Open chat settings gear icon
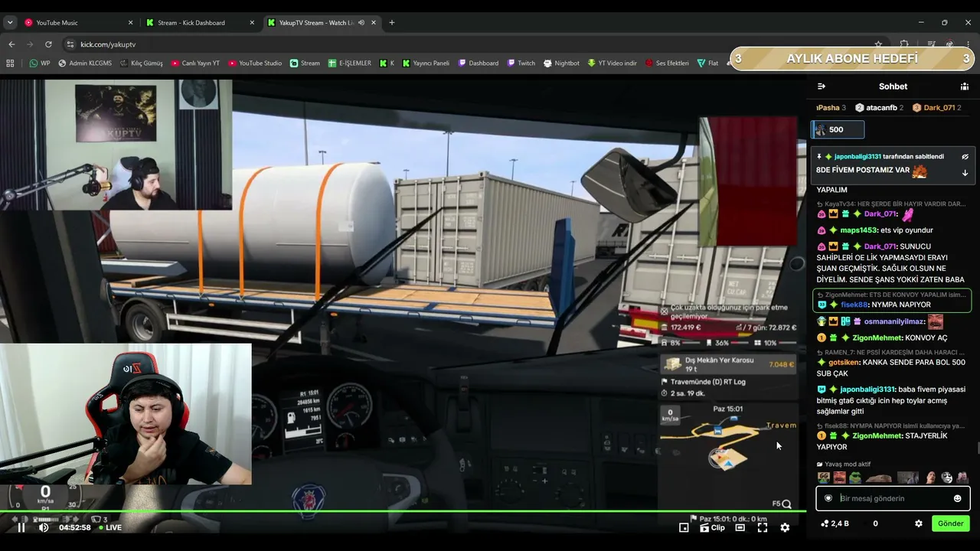The width and height of the screenshot is (980, 551). 919,523
